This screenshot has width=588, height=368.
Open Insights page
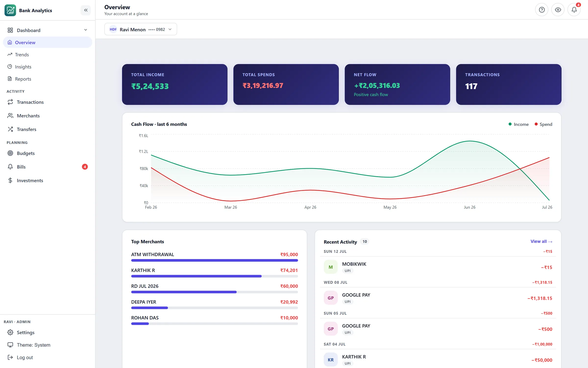pyautogui.click(x=48, y=67)
